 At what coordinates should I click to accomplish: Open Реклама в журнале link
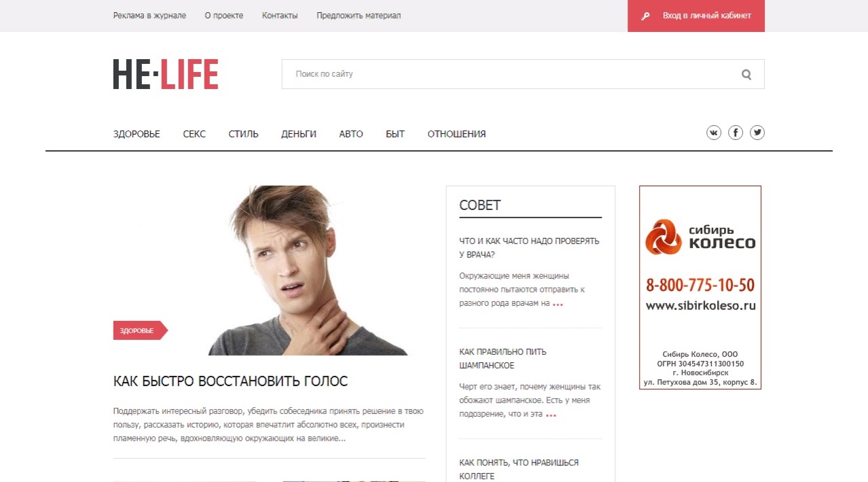(x=149, y=16)
